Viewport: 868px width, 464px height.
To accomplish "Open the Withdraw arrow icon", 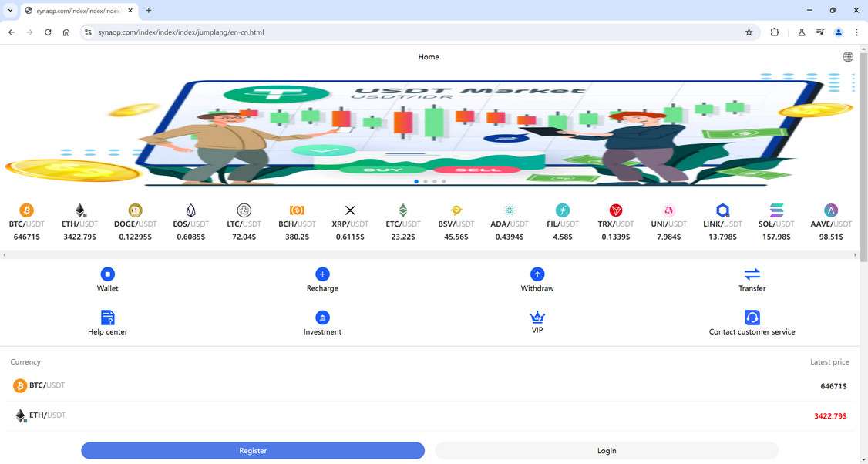I will click(537, 274).
